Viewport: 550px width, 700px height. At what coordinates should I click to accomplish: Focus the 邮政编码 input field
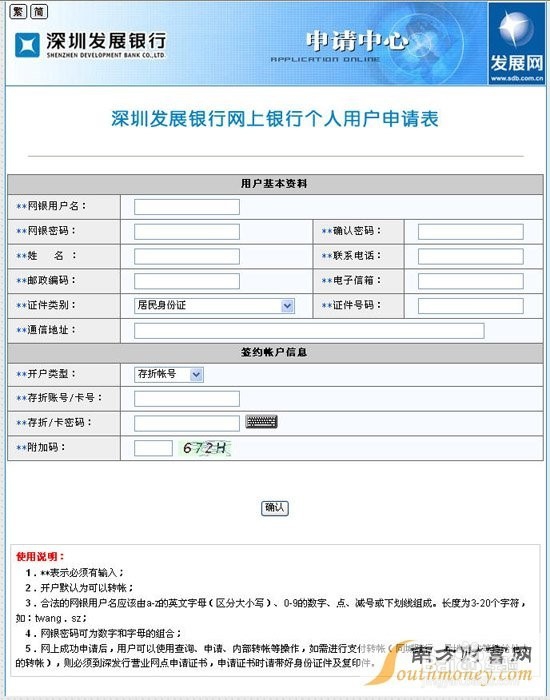tap(187, 281)
